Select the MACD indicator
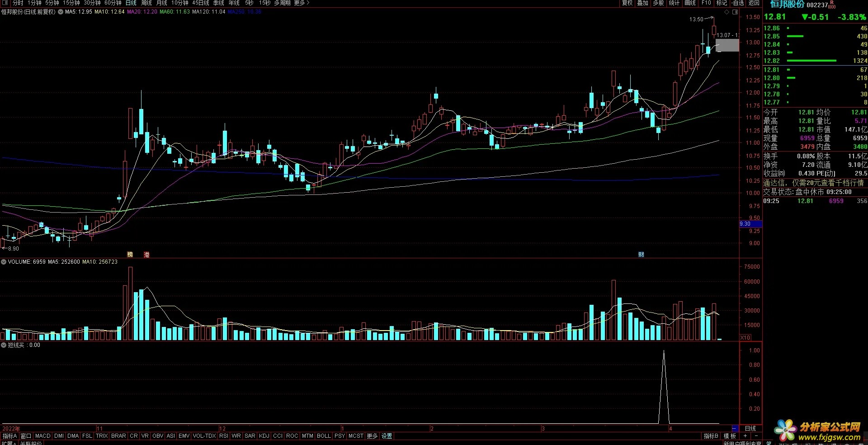 tap(43, 436)
